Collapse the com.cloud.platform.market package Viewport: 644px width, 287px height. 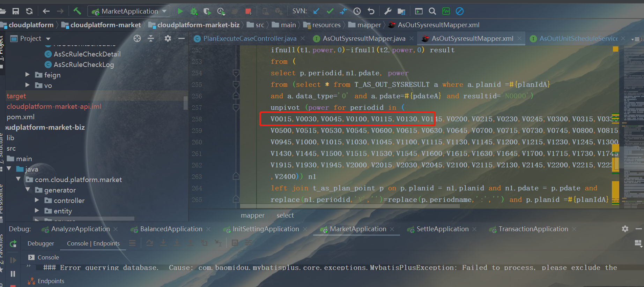(x=18, y=179)
